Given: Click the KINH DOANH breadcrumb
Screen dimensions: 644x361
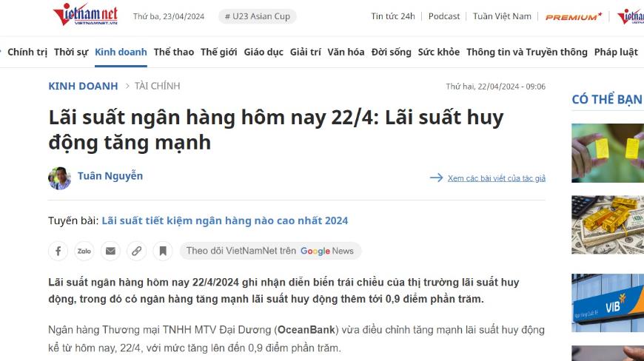Looking at the screenshot, I should pos(84,86).
